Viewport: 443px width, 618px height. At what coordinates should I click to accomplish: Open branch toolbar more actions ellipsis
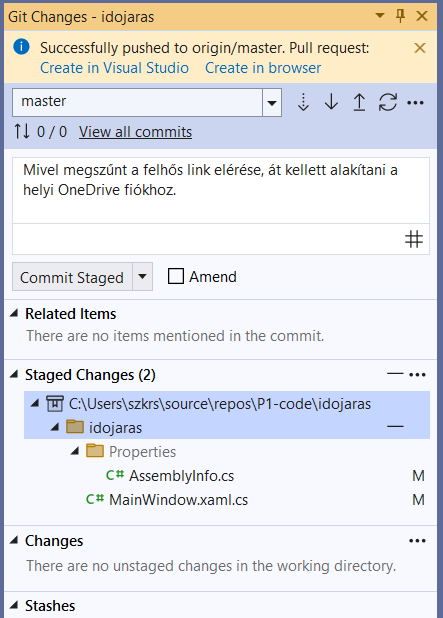click(415, 103)
